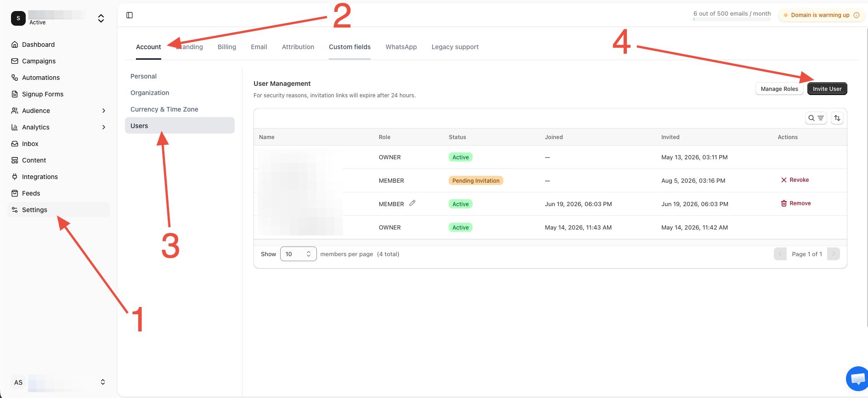Select Personal in account settings
This screenshot has width=868, height=398.
[180, 76]
